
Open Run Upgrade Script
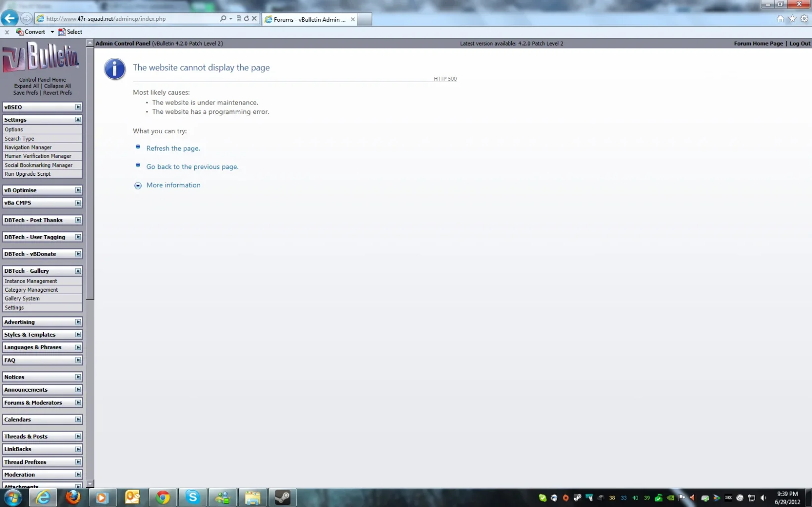click(x=42, y=174)
